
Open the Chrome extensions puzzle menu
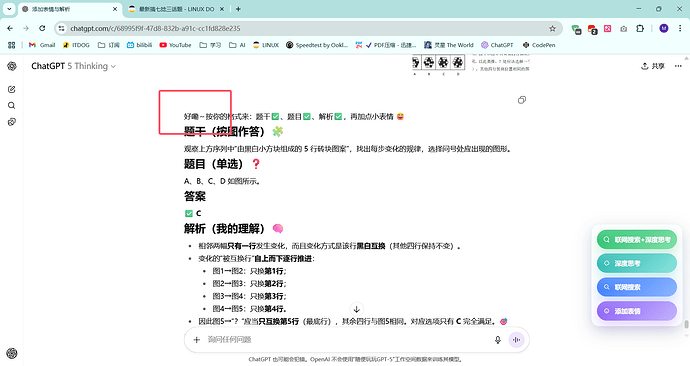click(x=640, y=29)
